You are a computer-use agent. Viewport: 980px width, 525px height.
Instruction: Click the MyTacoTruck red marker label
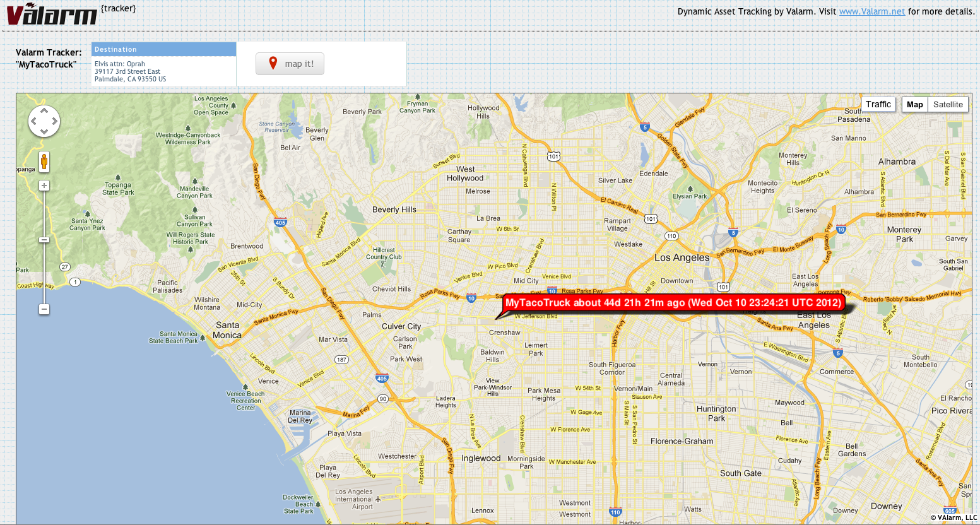(673, 303)
